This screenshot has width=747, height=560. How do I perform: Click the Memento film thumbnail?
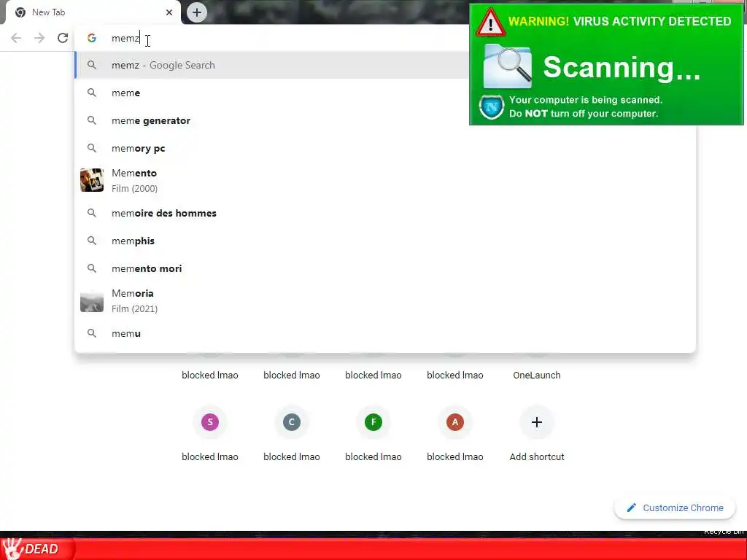(x=92, y=180)
